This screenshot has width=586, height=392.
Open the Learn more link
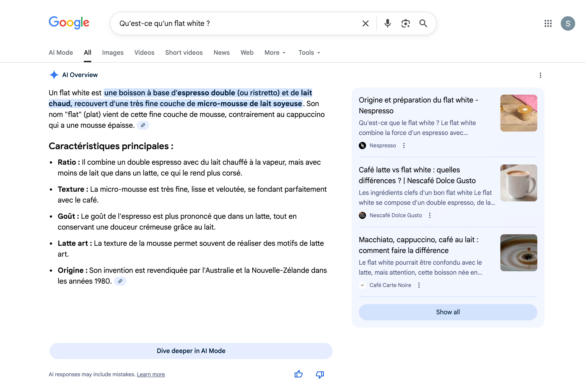coord(151,374)
